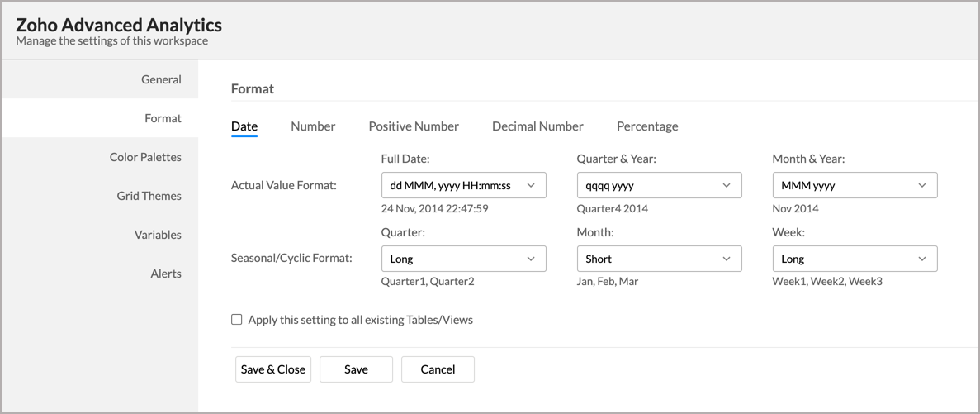980x414 pixels.
Task: Select the Date format tab
Action: 244,126
